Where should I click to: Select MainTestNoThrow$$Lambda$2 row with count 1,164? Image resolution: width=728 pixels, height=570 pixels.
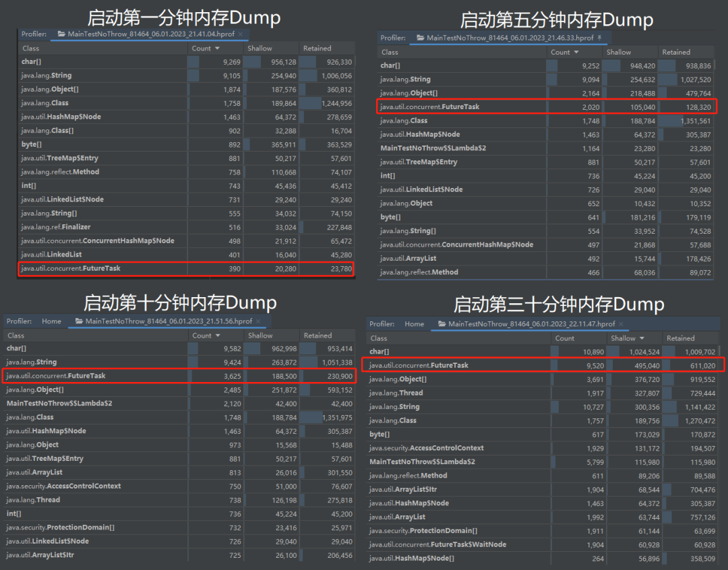[546, 148]
